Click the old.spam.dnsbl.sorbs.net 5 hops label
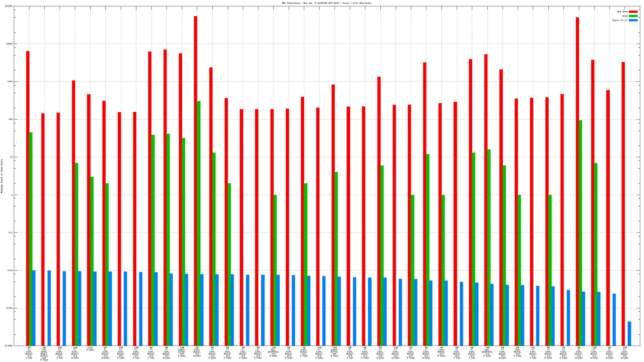Viewport: 644px width, 362px height. [44, 354]
